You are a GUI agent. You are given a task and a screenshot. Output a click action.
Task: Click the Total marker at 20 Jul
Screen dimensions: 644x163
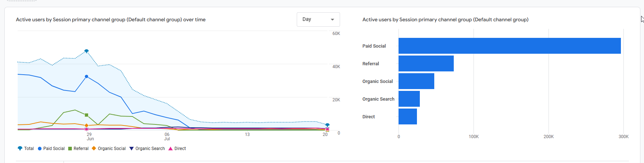pyautogui.click(x=327, y=125)
